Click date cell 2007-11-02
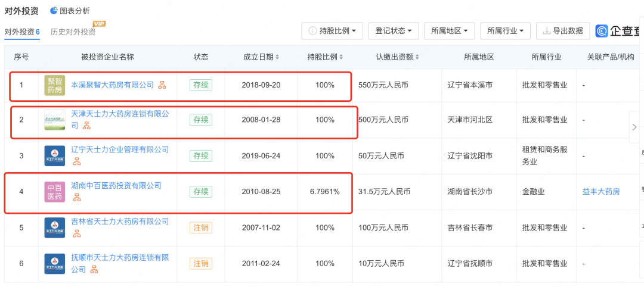644x287 pixels. [x=261, y=227]
